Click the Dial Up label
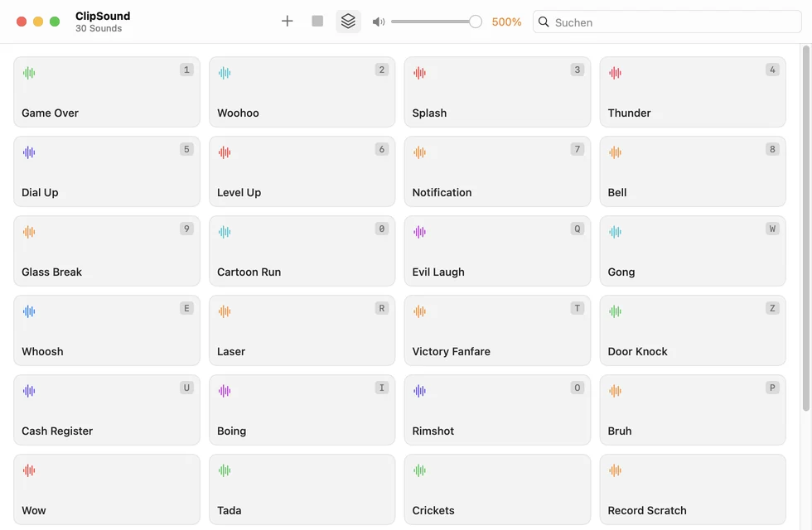 40,192
